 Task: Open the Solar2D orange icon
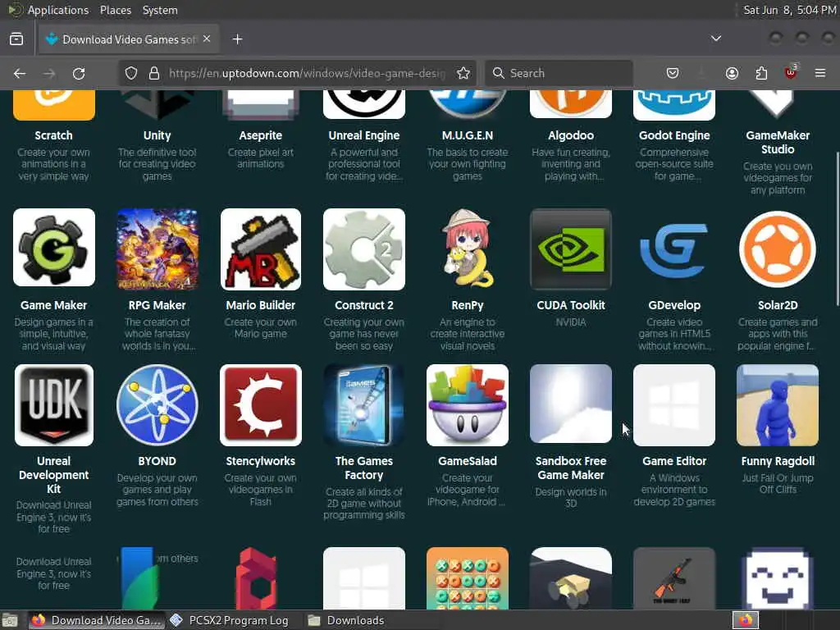tap(778, 249)
